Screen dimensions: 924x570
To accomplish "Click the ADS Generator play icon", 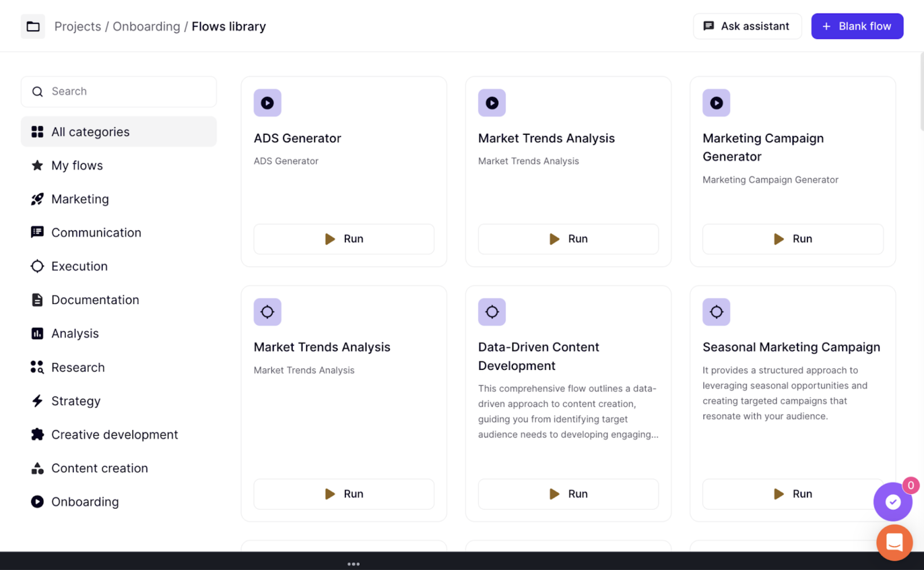I will 267,103.
